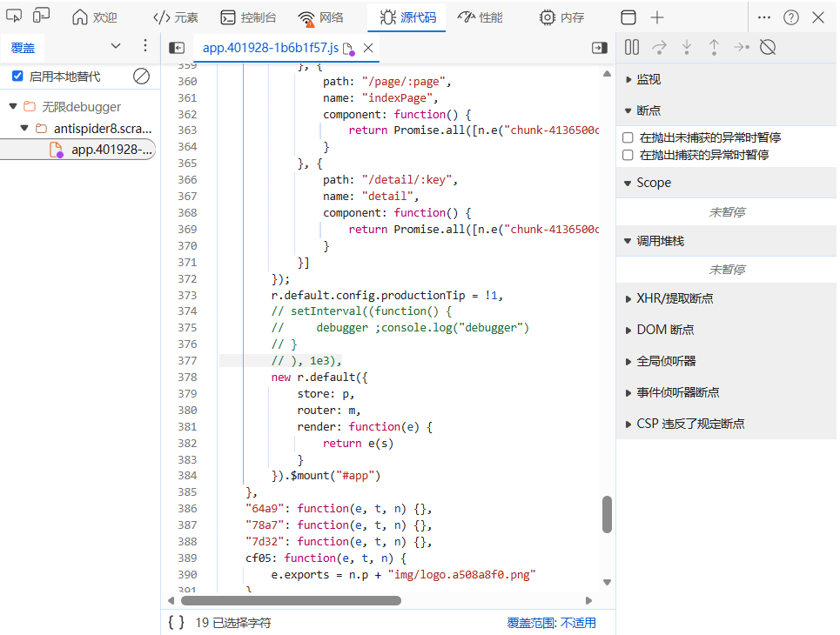Hide the navigator sidebar pane
This screenshot has height=635, width=840.
tap(177, 48)
